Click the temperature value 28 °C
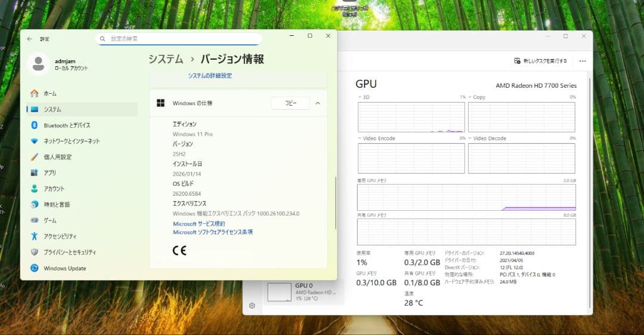Image resolution: width=644 pixels, height=335 pixels. pos(414,303)
